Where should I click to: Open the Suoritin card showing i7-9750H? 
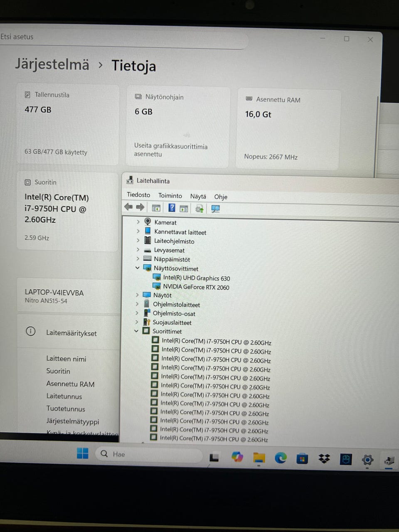68,211
